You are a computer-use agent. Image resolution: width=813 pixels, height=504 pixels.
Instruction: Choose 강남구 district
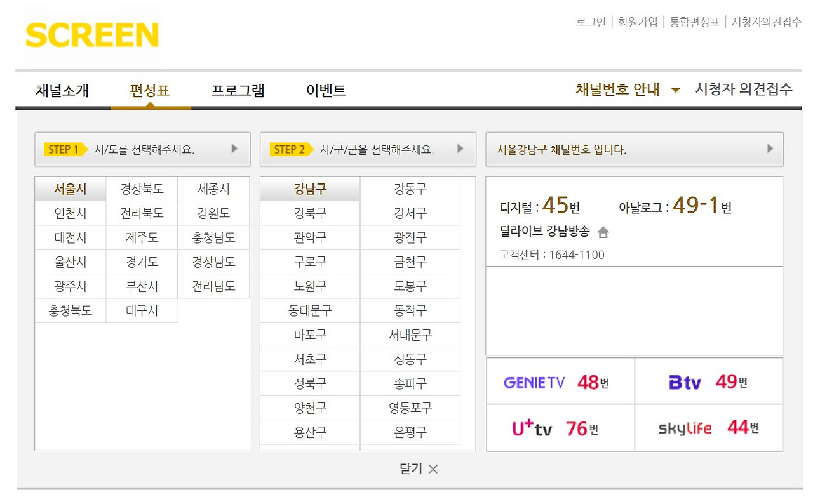click(x=310, y=189)
